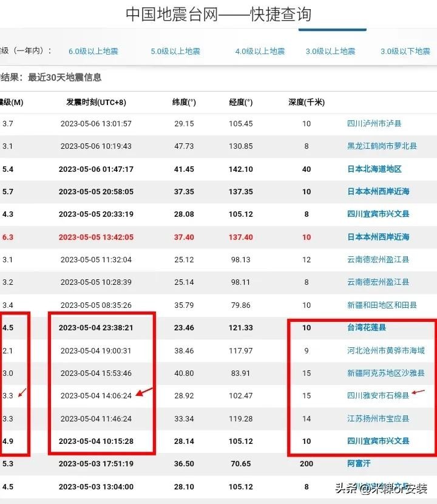Open 四川泸州市泸县 earthquake location link
Image resolution: width=437 pixels, height=504 pixels.
[x=374, y=124]
